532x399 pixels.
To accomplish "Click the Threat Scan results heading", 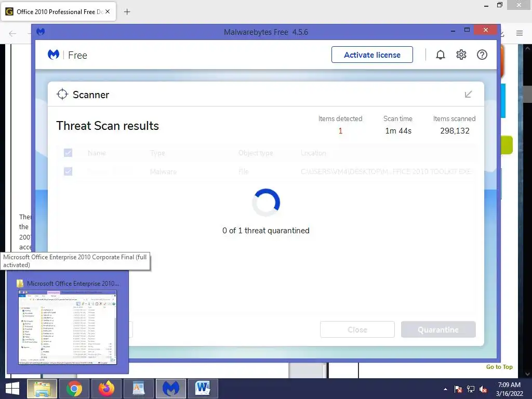I will coord(108,126).
